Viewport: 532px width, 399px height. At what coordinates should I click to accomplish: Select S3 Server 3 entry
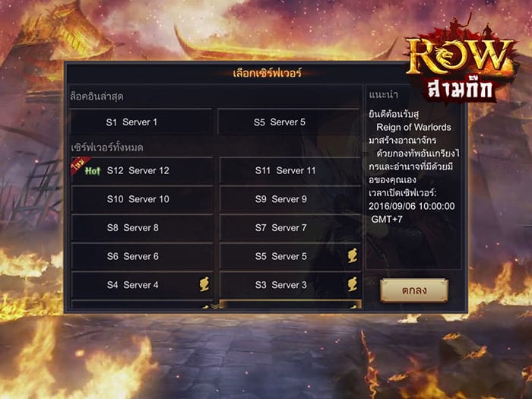[290, 285]
